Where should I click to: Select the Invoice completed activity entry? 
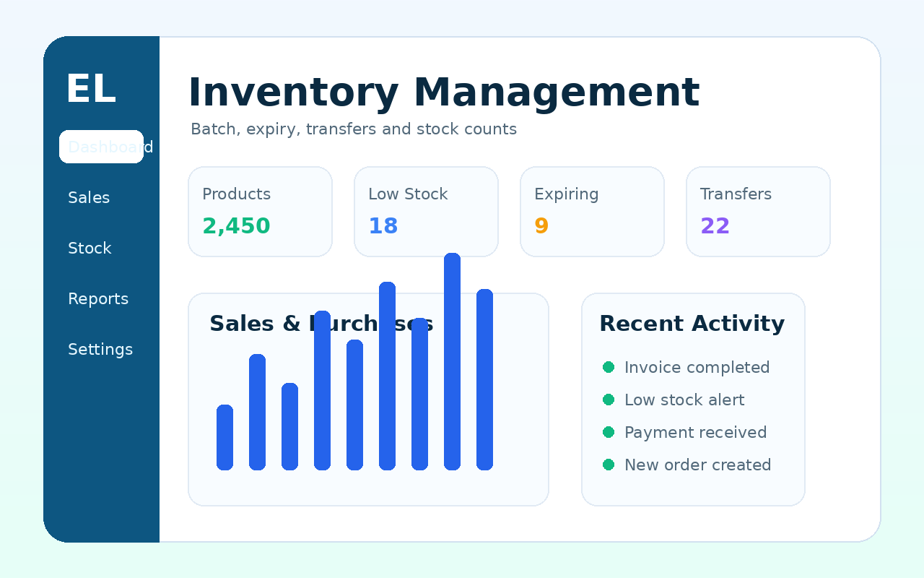point(687,368)
